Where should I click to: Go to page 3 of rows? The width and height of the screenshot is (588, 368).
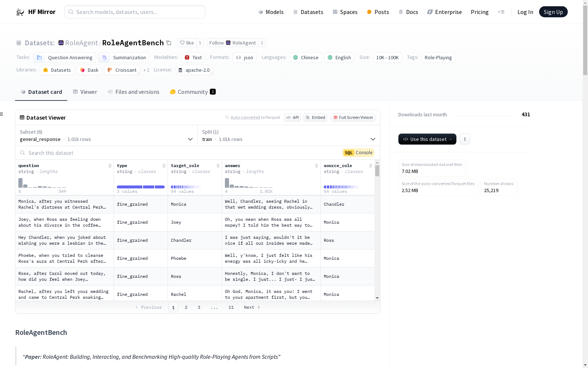click(x=199, y=307)
